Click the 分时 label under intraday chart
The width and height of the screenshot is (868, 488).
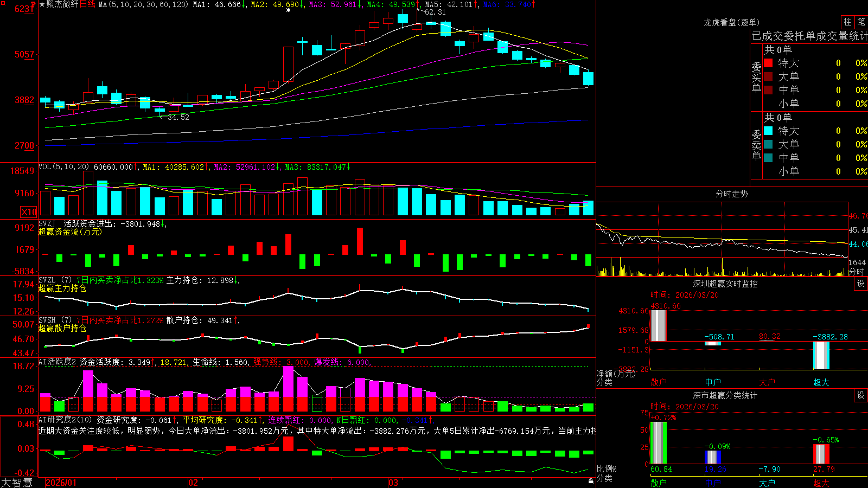857,272
